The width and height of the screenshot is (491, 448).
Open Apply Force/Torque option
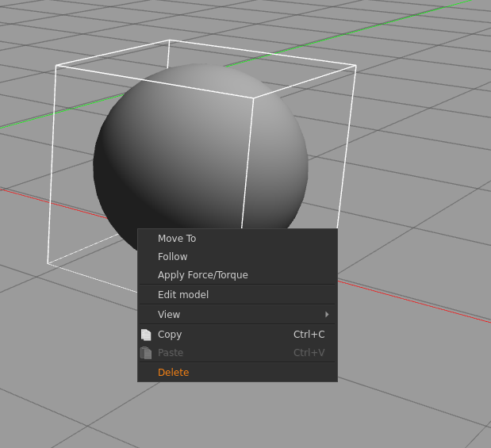[x=237, y=275]
